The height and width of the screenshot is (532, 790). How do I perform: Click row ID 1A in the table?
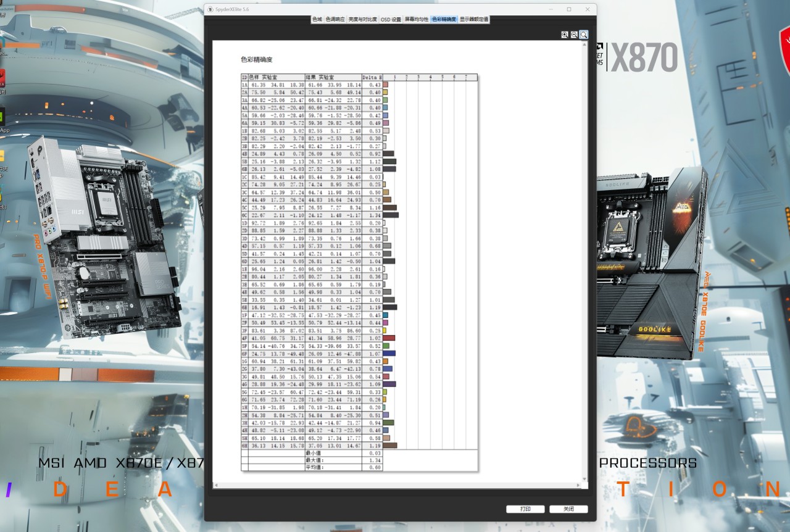tap(244, 85)
